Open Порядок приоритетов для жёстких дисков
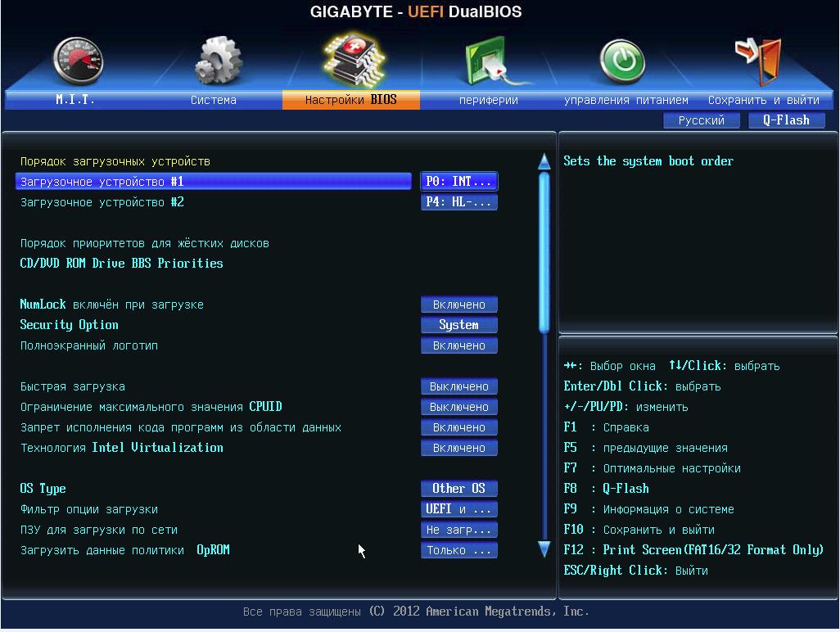840x632 pixels. pos(145,243)
